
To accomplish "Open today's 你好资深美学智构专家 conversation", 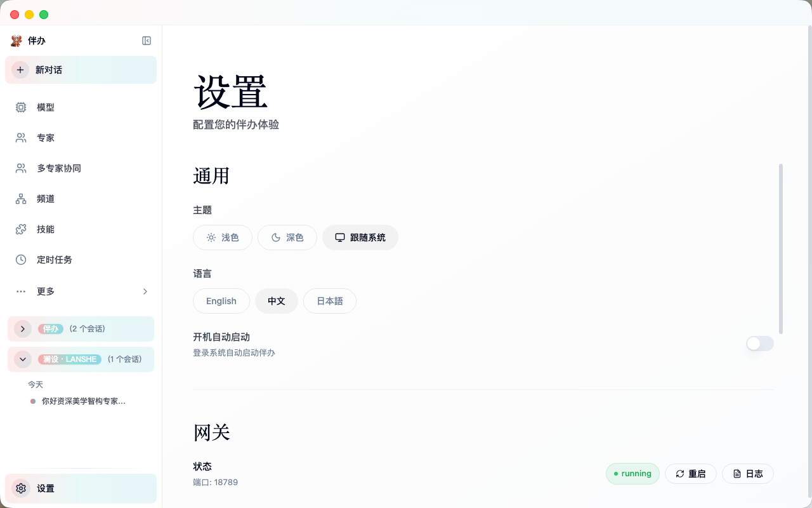I will [x=84, y=401].
